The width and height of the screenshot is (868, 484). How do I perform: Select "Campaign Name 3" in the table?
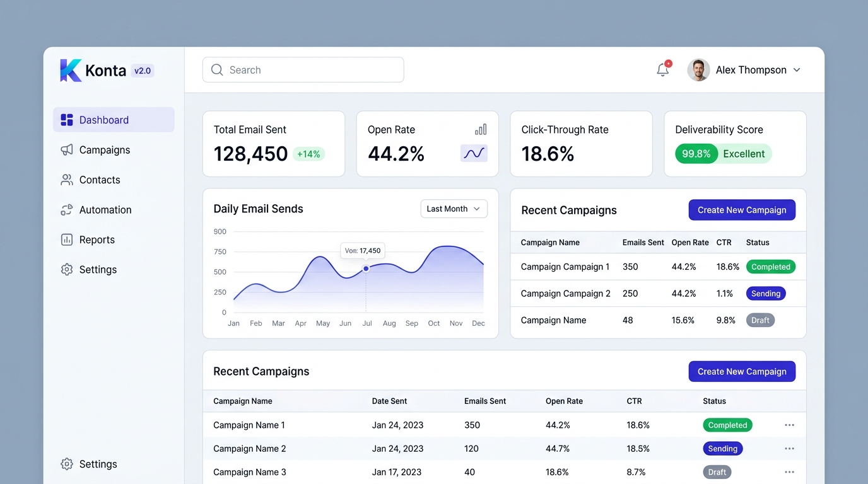coord(250,472)
